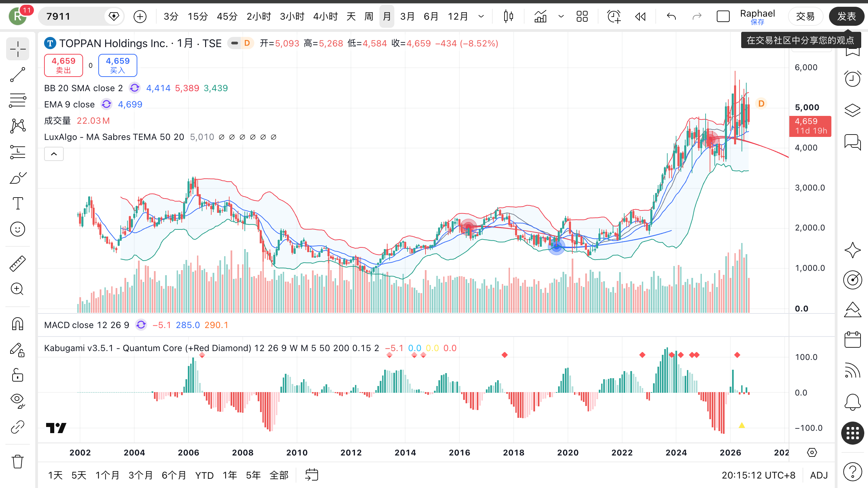The height and width of the screenshot is (488, 868).
Task: Undo the last chart action
Action: point(671,16)
